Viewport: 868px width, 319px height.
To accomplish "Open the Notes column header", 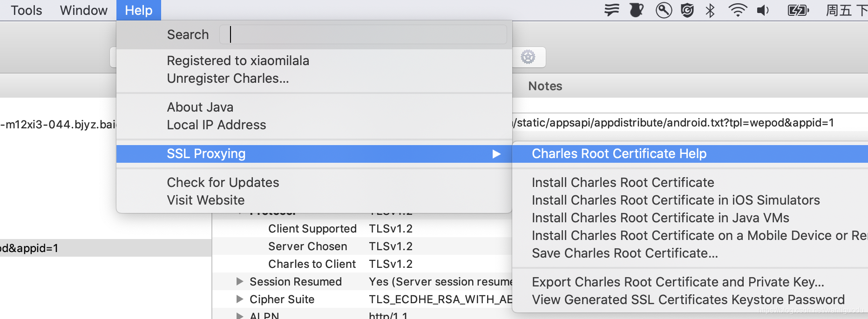I will coord(545,86).
